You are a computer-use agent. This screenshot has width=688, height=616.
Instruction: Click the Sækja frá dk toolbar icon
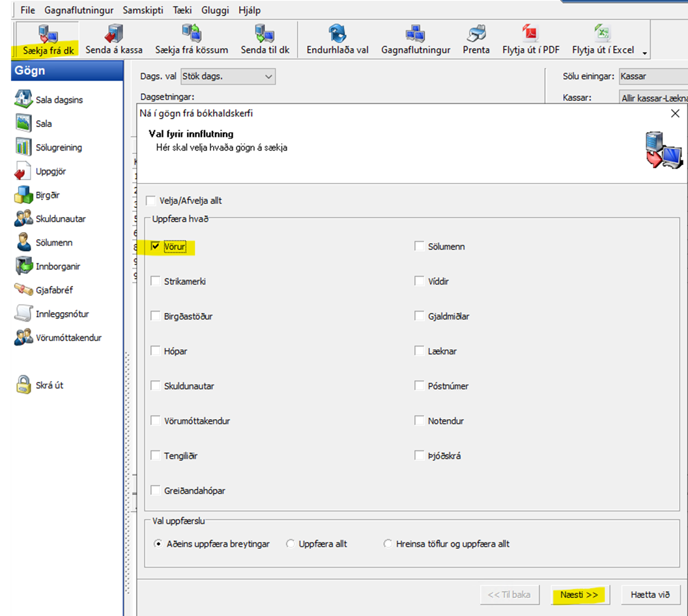point(48,34)
